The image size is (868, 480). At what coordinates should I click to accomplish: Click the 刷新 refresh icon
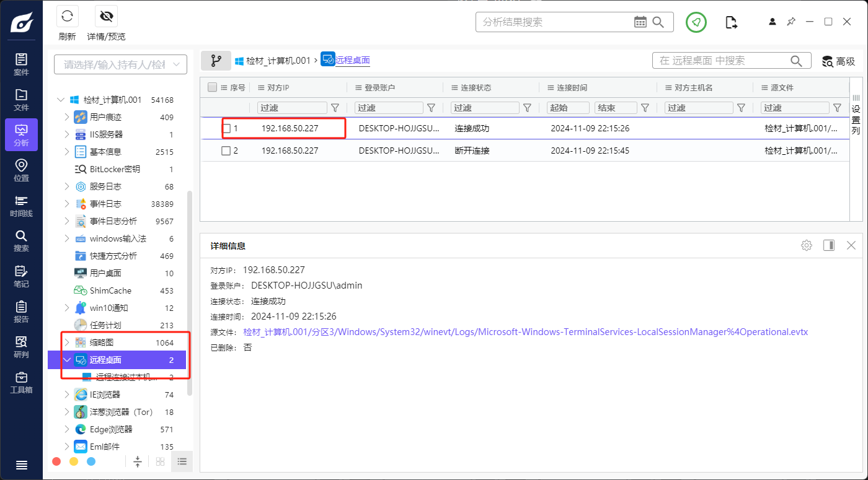pyautogui.click(x=67, y=17)
